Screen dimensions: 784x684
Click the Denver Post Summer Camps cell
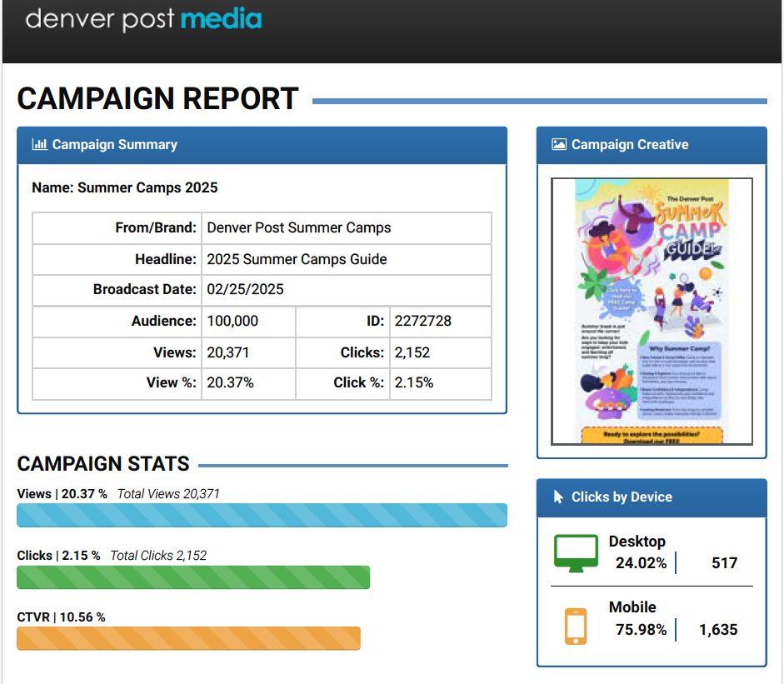point(347,228)
